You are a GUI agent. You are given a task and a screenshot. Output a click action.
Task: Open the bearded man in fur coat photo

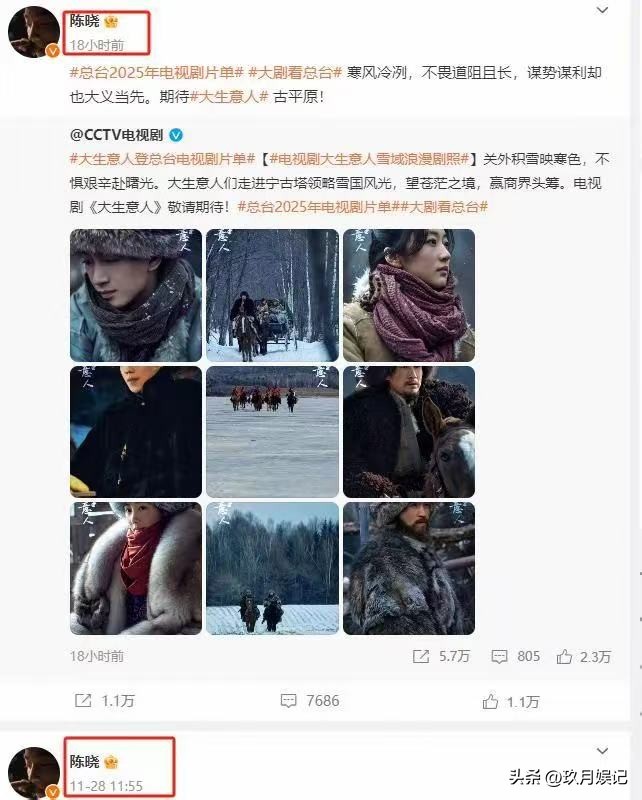[x=409, y=568]
